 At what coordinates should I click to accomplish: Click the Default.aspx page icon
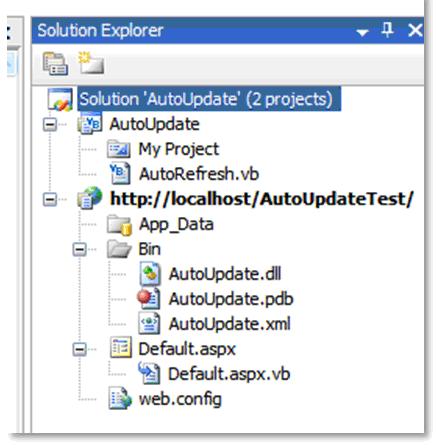(x=120, y=348)
